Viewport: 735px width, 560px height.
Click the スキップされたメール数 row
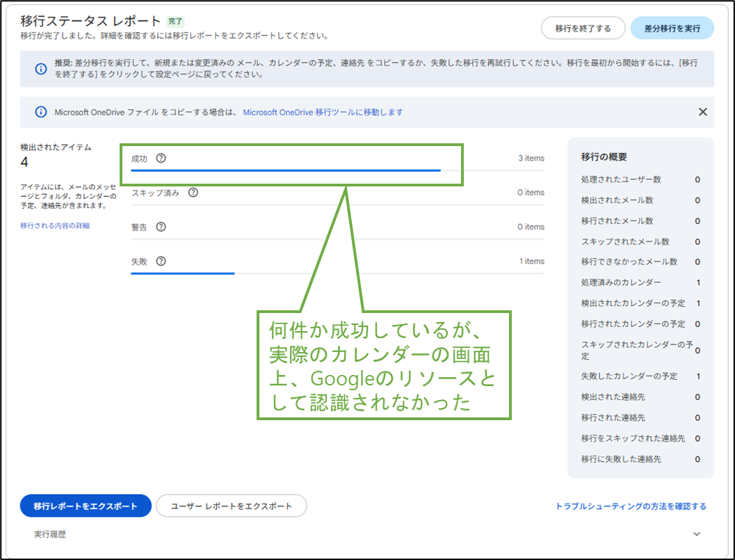[640, 241]
